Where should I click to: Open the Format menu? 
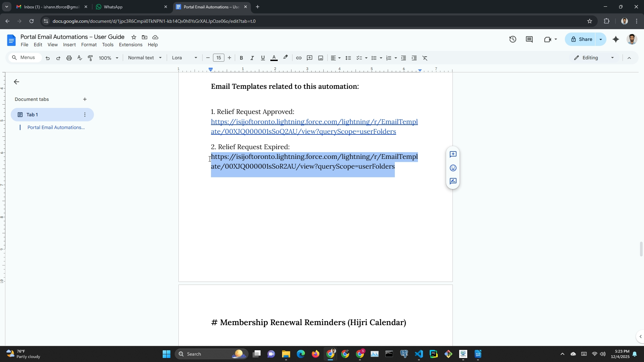click(x=89, y=45)
